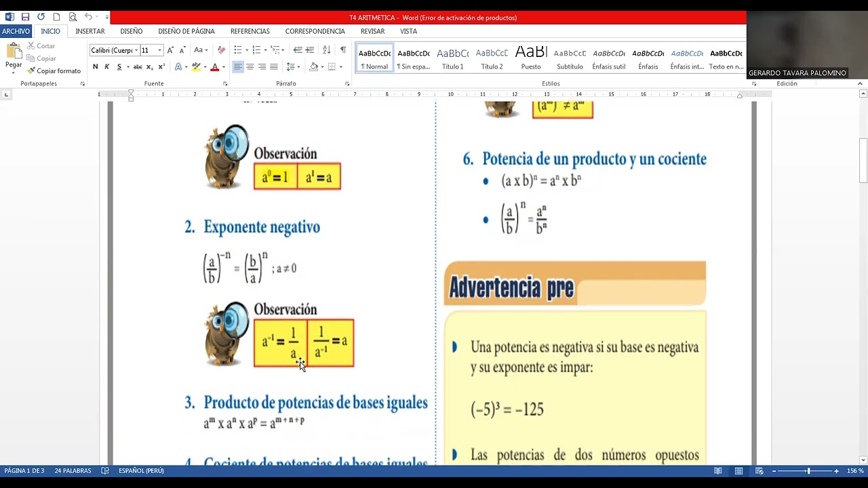Switch to REFERENCIAS tab

(250, 31)
